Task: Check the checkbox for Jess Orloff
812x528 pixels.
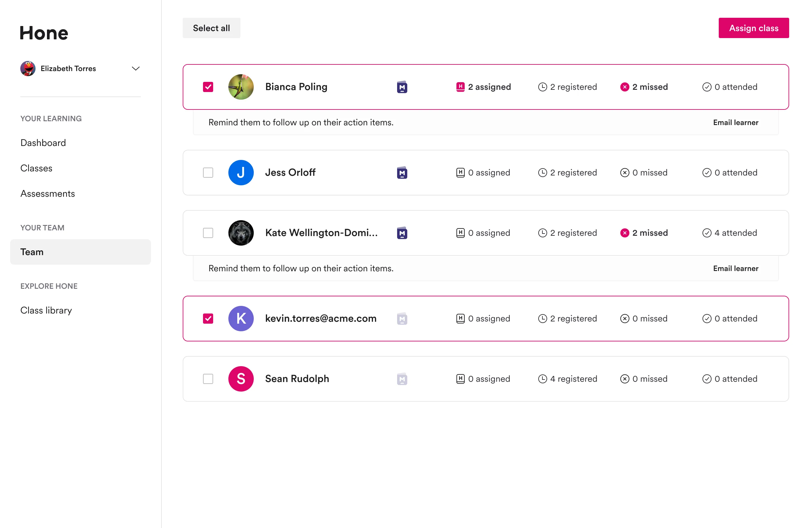Action: [x=208, y=173]
